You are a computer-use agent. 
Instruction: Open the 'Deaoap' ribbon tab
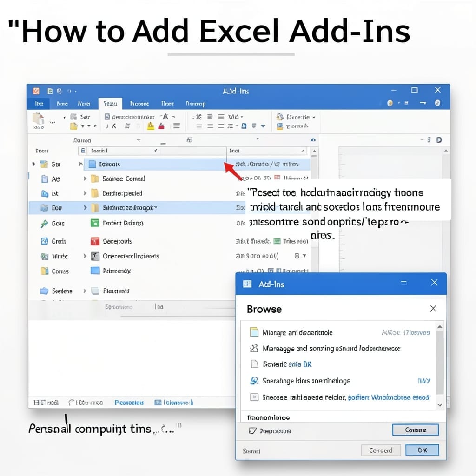click(196, 104)
